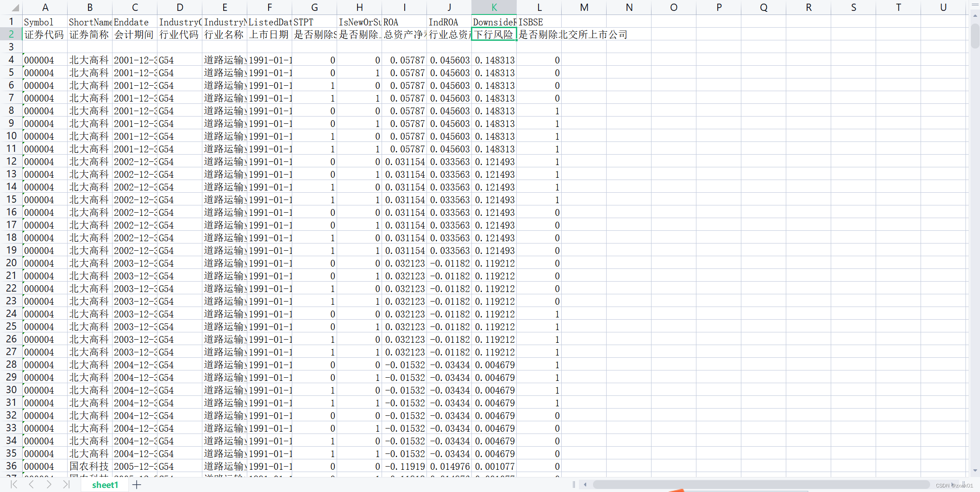Image resolution: width=980 pixels, height=492 pixels.
Task: Select cell B36 with 国农科技
Action: point(89,466)
